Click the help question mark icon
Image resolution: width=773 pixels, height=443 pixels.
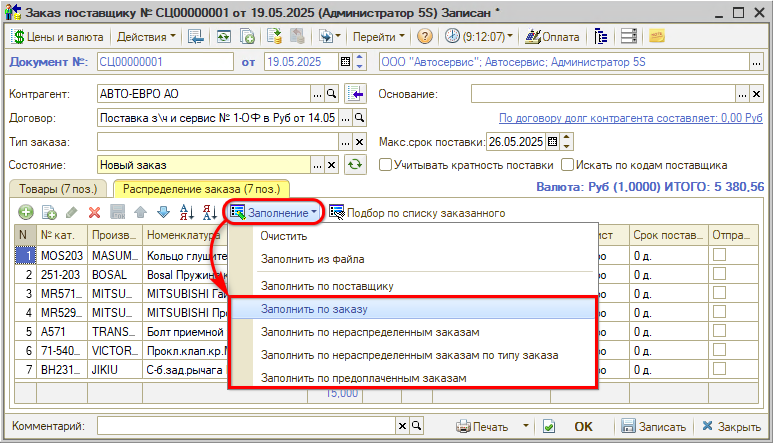425,36
